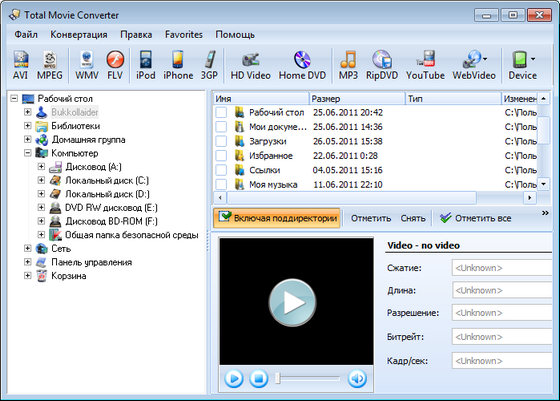
Task: Sort file list by Размер column
Action: coord(357,99)
